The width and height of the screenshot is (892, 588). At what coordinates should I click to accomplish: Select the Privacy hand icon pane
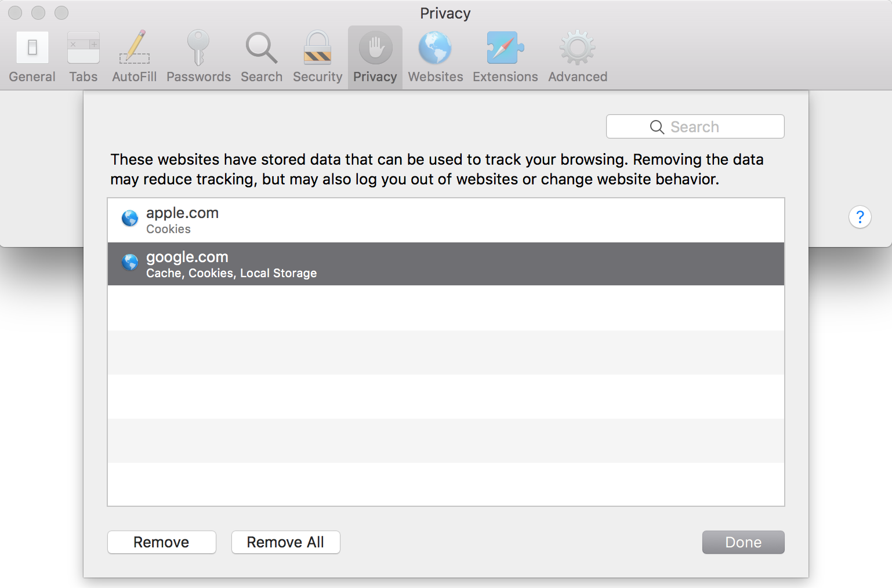coord(375,57)
